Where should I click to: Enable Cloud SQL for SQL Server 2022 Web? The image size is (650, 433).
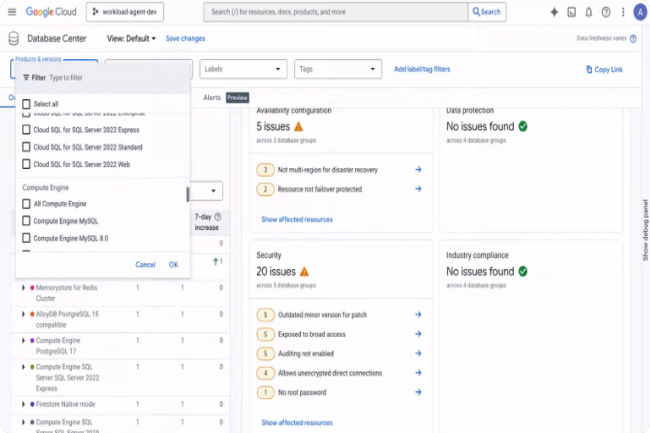coord(27,164)
